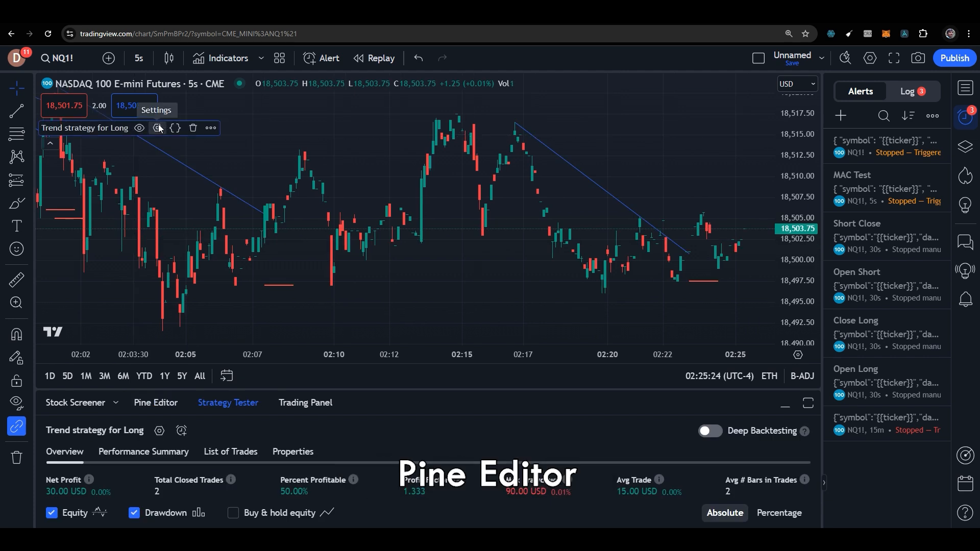Open the calendar icon in right sidebar
The height and width of the screenshot is (551, 980).
click(965, 484)
